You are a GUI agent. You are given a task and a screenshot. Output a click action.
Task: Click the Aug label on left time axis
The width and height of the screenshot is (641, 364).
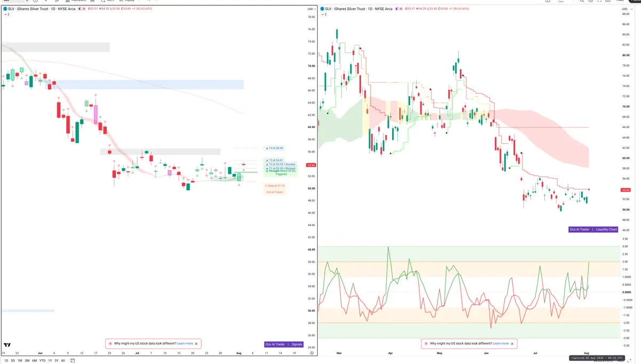tap(238, 353)
